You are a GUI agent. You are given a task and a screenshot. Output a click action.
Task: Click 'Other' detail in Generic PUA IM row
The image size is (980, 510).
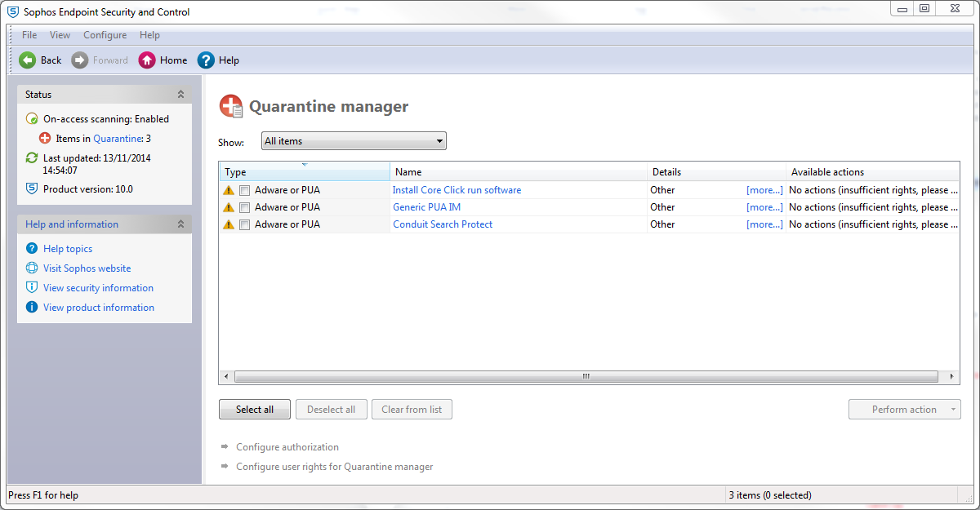coord(662,207)
